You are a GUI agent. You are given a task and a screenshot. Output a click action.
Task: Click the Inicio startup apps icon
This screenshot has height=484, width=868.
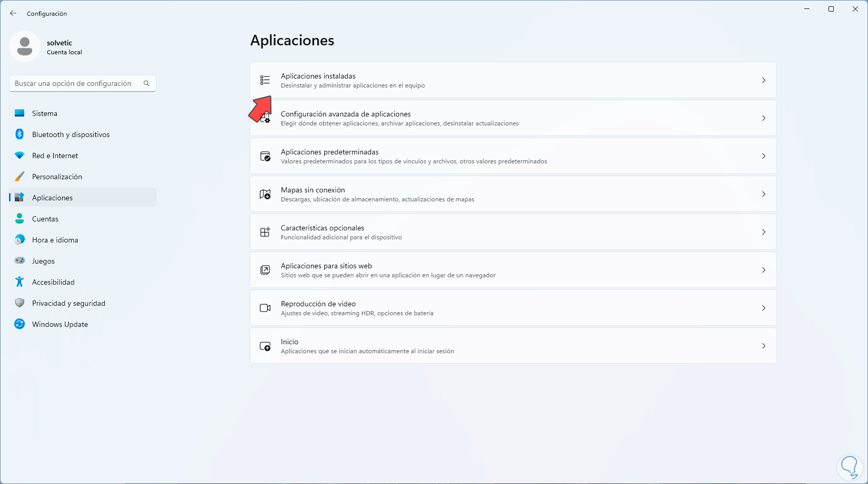265,346
